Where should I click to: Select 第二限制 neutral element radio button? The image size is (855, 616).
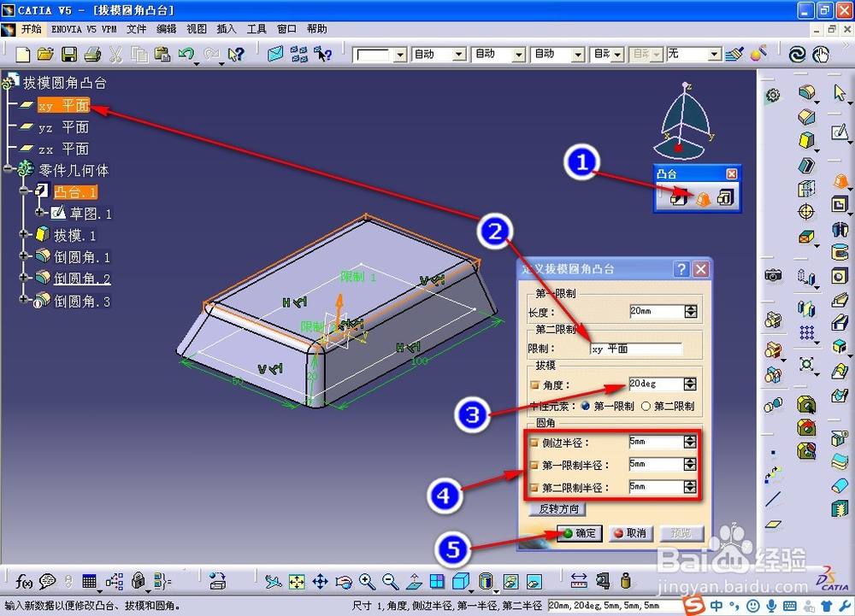(x=646, y=407)
